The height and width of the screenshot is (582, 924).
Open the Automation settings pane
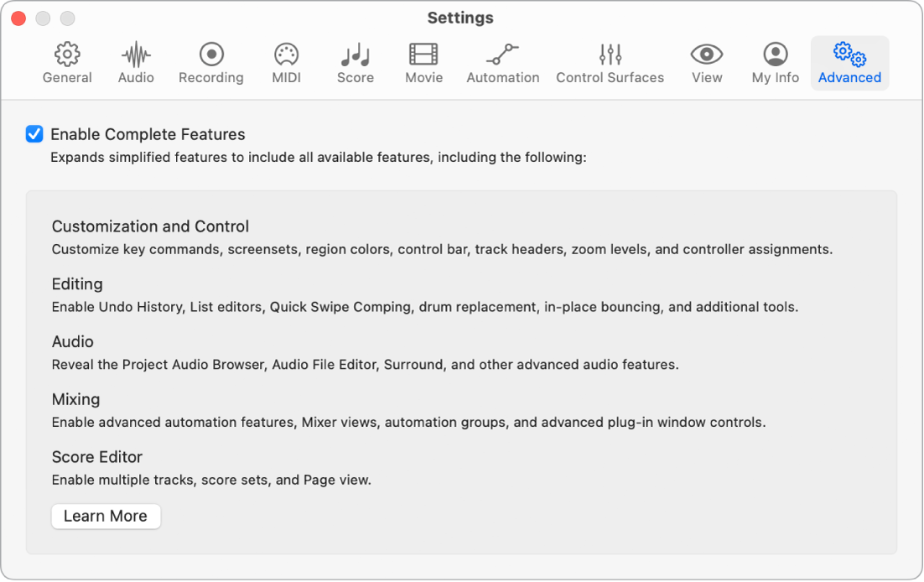502,63
